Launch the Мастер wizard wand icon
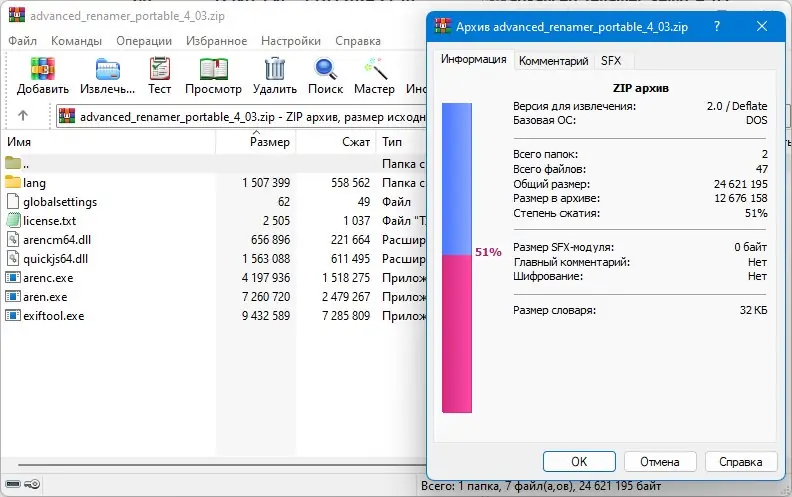 click(x=375, y=69)
